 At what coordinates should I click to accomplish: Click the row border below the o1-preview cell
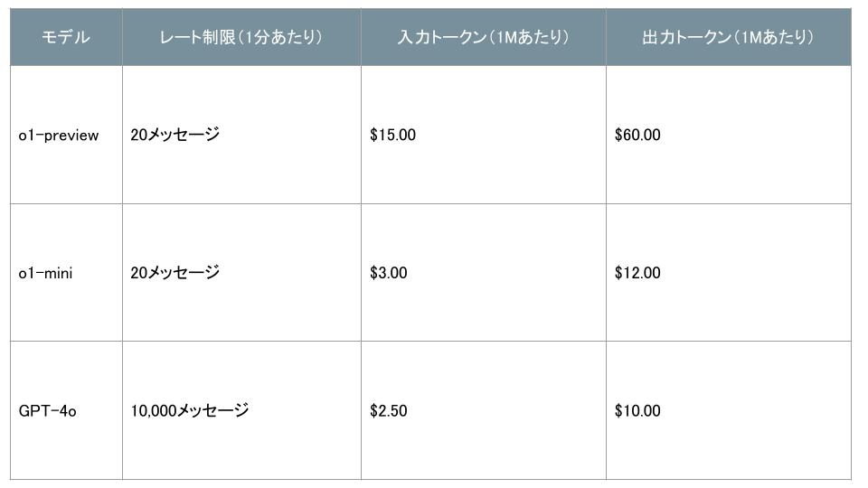[x=66, y=203]
